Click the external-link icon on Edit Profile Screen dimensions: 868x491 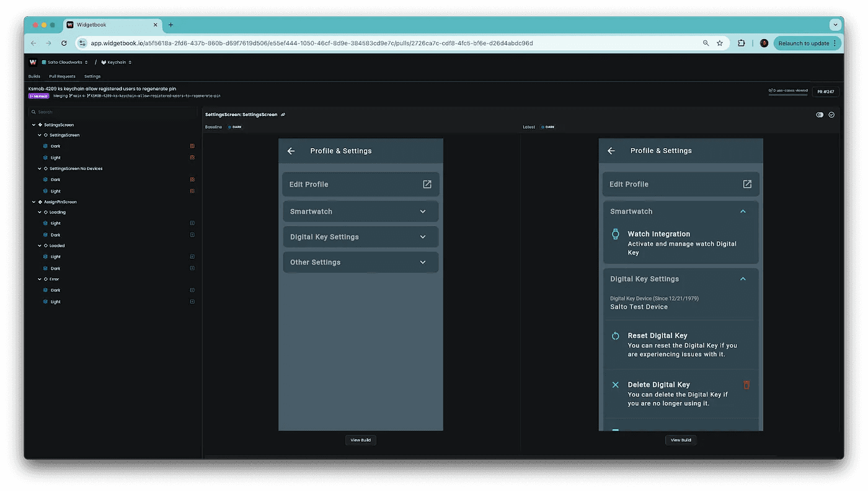pyautogui.click(x=427, y=184)
